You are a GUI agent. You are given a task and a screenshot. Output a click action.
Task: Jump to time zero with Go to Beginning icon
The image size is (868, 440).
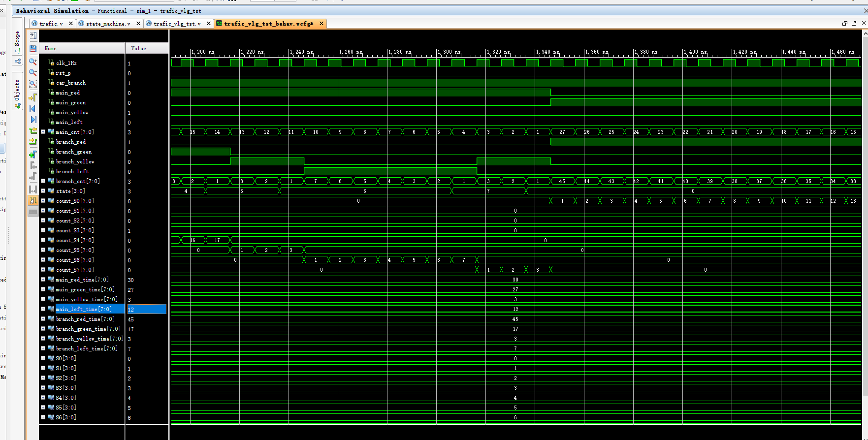click(33, 108)
